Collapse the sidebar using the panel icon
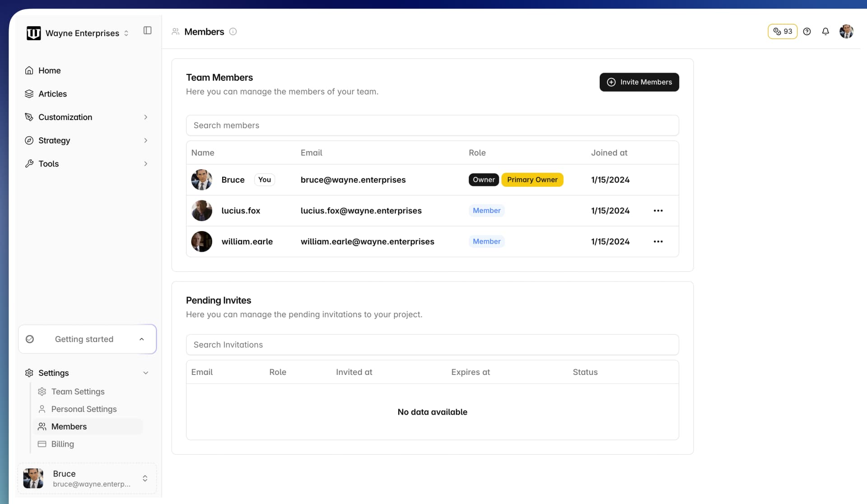Image resolution: width=867 pixels, height=504 pixels. pos(147,30)
